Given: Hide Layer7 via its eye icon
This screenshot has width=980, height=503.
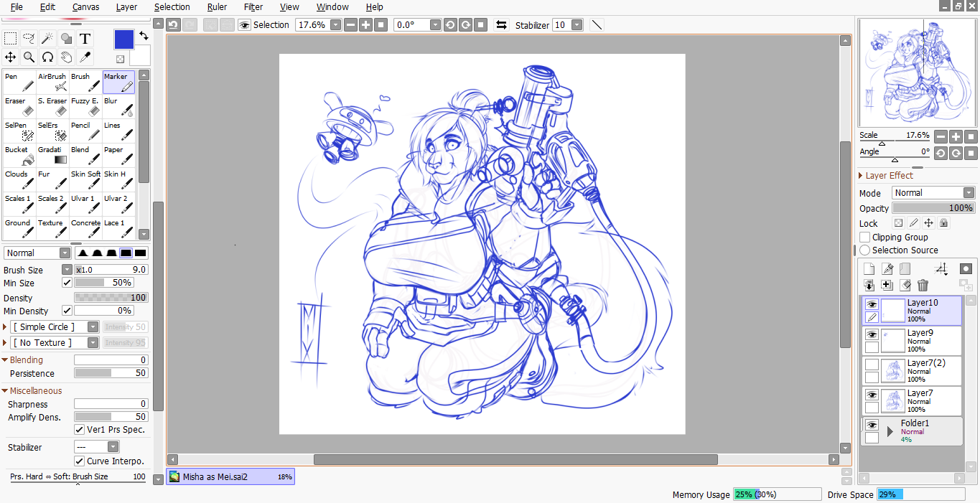Looking at the screenshot, I should [x=872, y=395].
